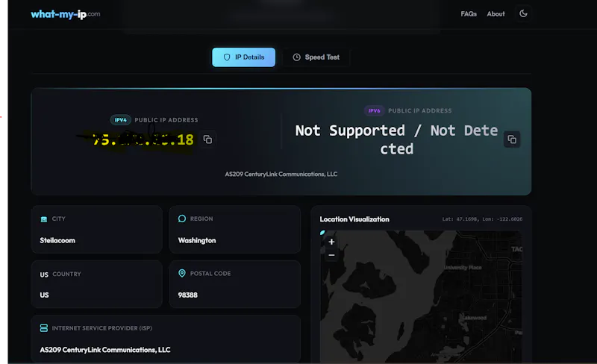Viewport: 597px width, 364px height.
Task: Select the country value US
Action: pos(44,295)
